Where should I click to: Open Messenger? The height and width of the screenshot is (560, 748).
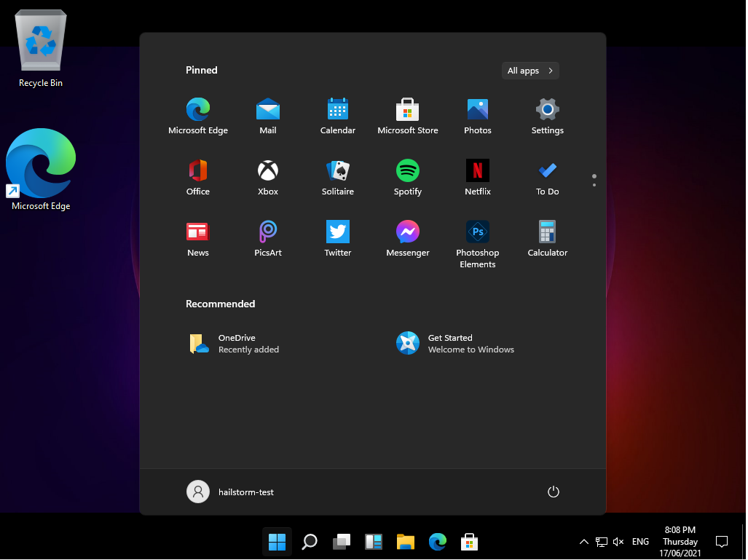click(x=407, y=239)
